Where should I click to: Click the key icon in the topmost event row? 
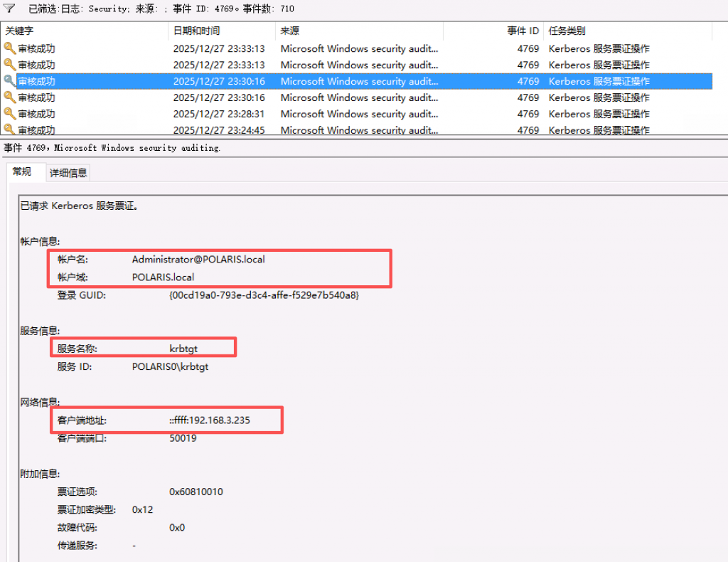(x=9, y=48)
